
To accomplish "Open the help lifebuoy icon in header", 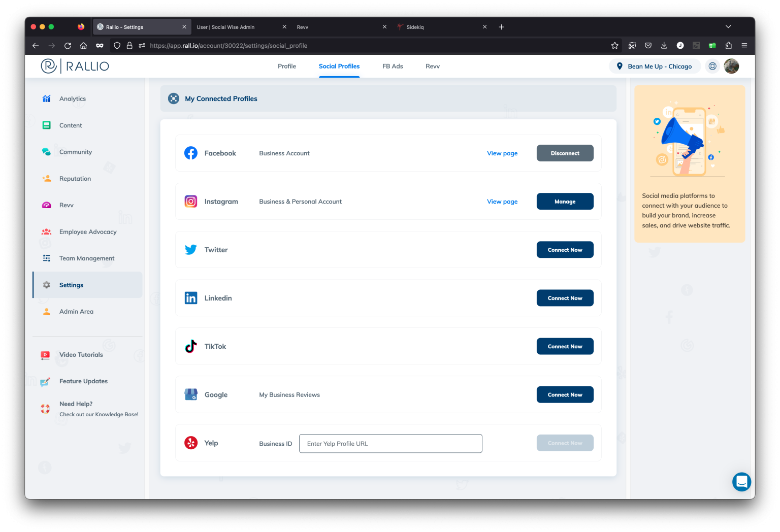I will [x=712, y=66].
